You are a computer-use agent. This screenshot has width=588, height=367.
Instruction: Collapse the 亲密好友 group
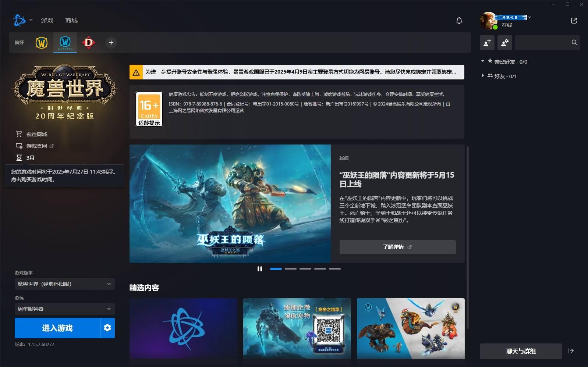click(x=483, y=61)
